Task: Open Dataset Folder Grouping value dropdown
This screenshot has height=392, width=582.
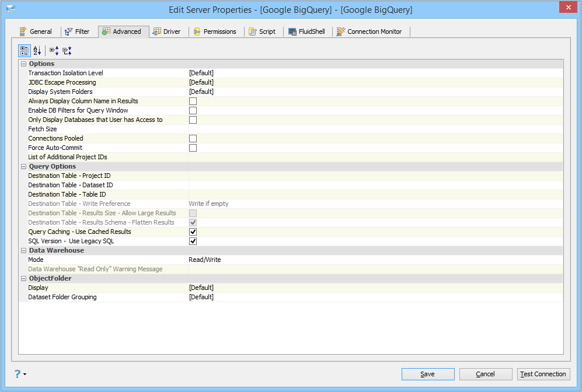Action: pyautogui.click(x=375, y=297)
